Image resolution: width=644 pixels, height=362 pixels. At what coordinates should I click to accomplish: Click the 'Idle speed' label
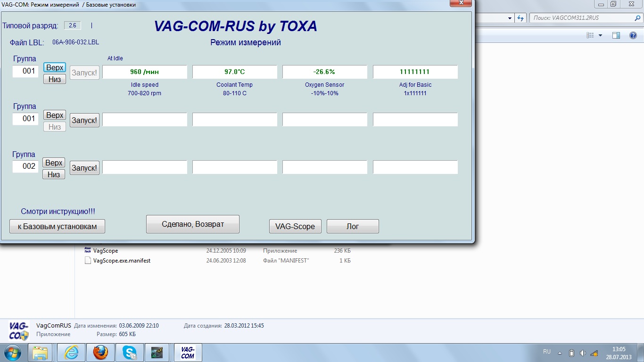[x=145, y=85]
